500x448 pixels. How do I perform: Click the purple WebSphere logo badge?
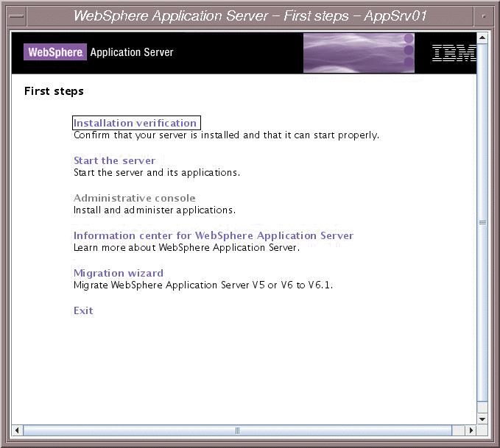(x=55, y=52)
